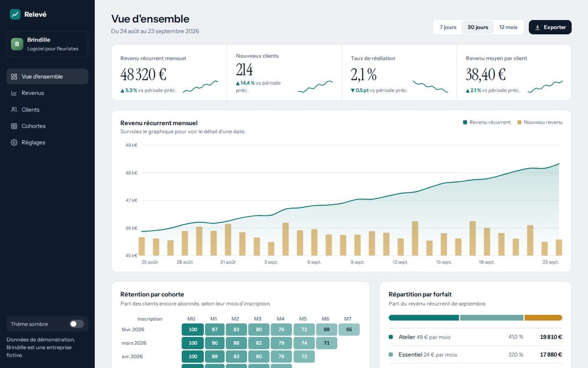Open the Vue d'ensemble menu item

(x=47, y=77)
